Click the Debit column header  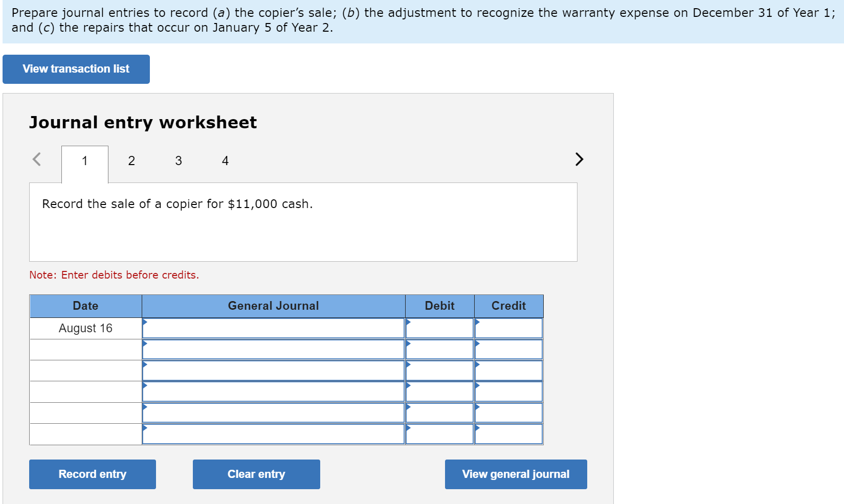click(440, 306)
